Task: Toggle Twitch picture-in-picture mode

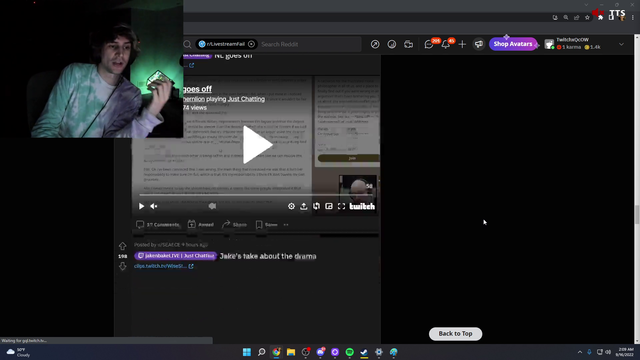Action: click(x=329, y=207)
